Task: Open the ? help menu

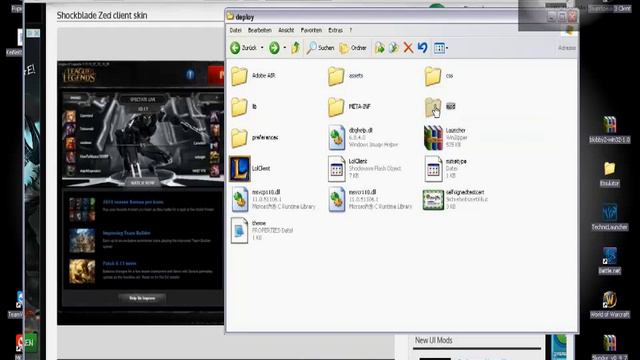Action: tap(351, 30)
